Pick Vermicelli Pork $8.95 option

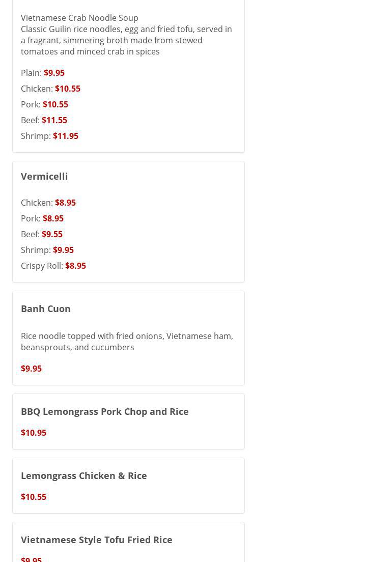click(53, 218)
